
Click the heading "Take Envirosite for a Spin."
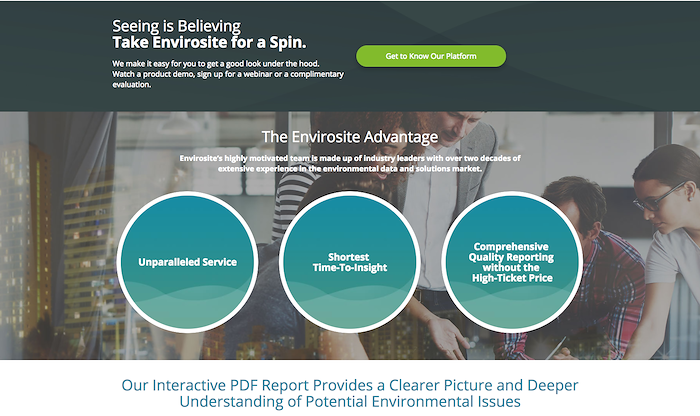pos(209,42)
